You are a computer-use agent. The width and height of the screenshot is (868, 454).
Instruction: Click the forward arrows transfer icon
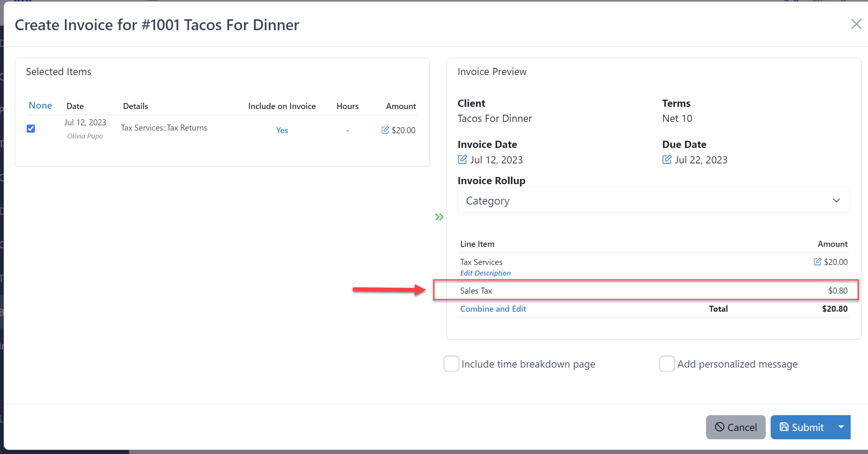click(439, 217)
